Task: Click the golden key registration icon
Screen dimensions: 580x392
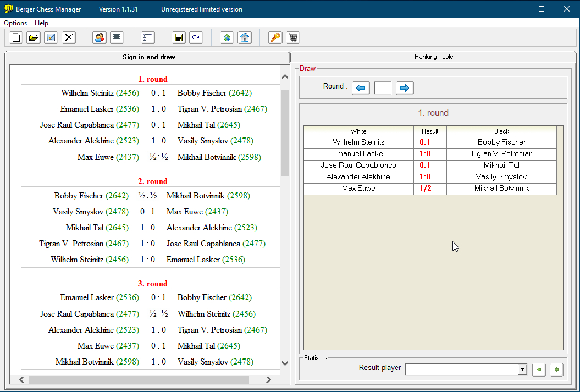Action: 275,37
